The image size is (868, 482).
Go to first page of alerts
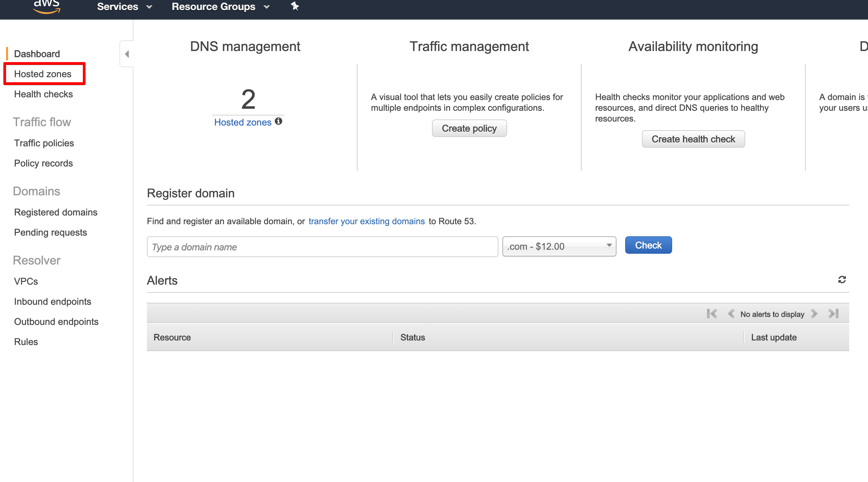pyautogui.click(x=712, y=314)
